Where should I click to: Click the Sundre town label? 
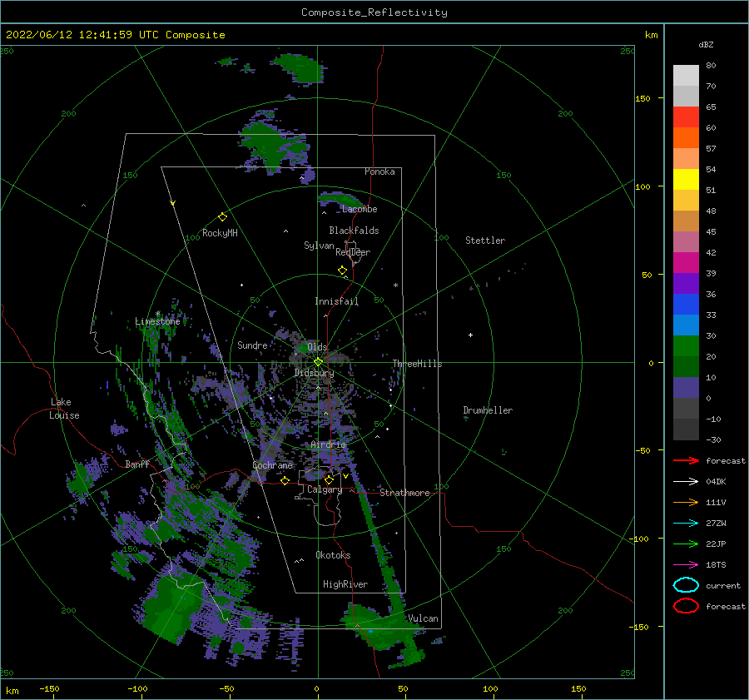[252, 345]
